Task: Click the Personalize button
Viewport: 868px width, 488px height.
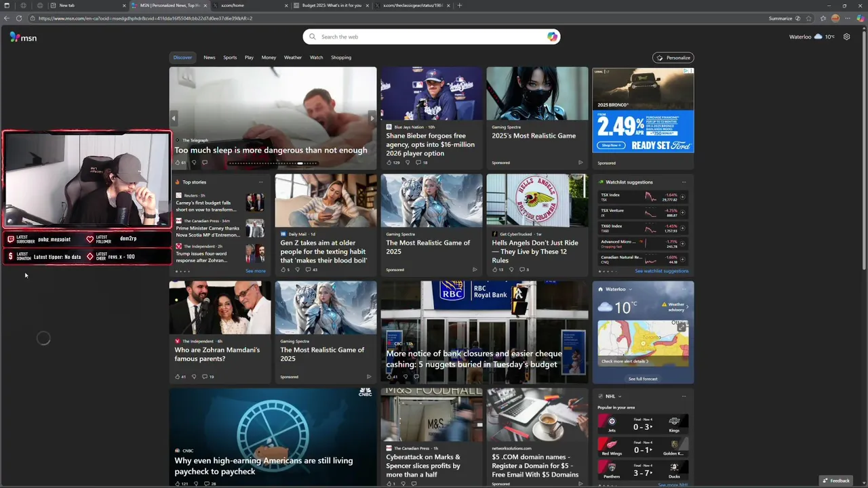Action: pos(673,58)
